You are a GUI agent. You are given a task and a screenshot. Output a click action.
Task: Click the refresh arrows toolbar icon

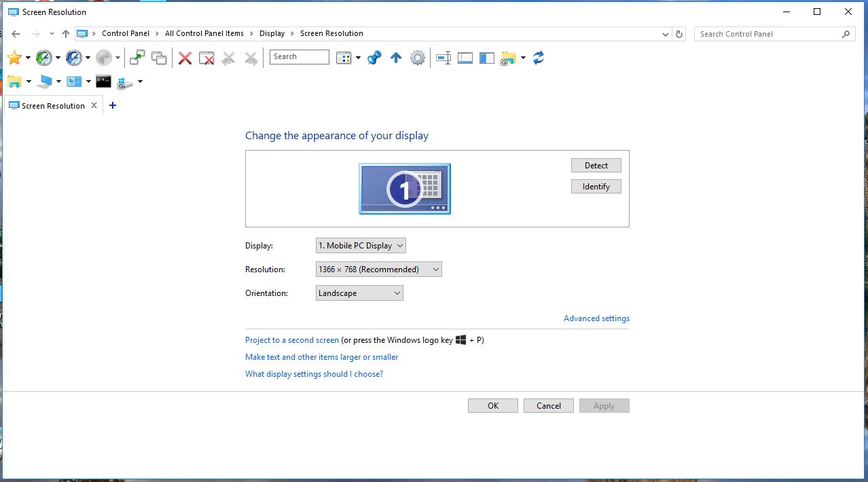(x=538, y=58)
